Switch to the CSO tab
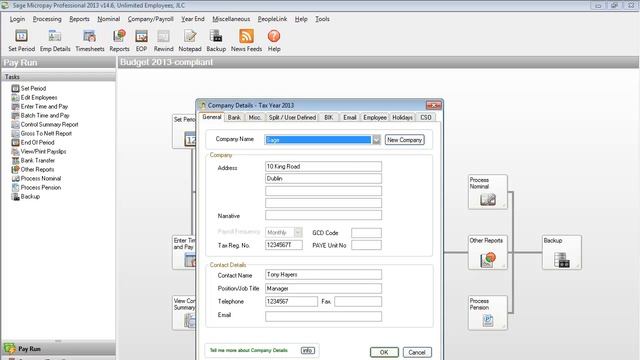This screenshot has width=640, height=360. click(x=426, y=117)
